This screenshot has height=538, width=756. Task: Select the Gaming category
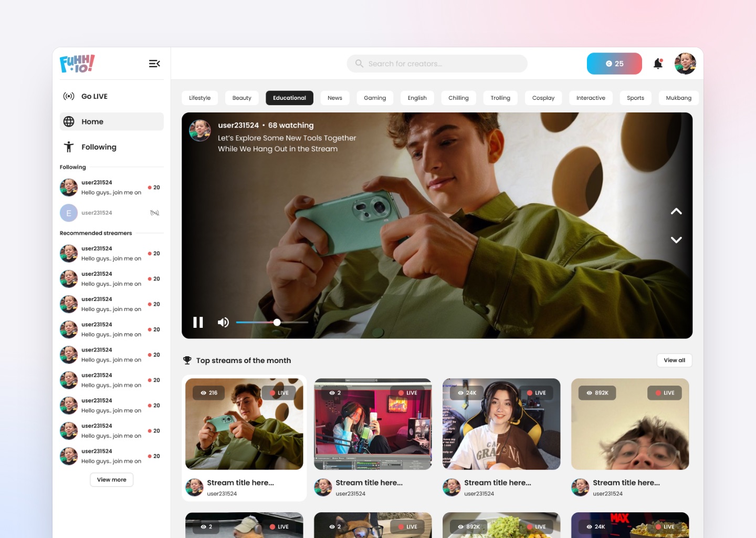tap(375, 98)
